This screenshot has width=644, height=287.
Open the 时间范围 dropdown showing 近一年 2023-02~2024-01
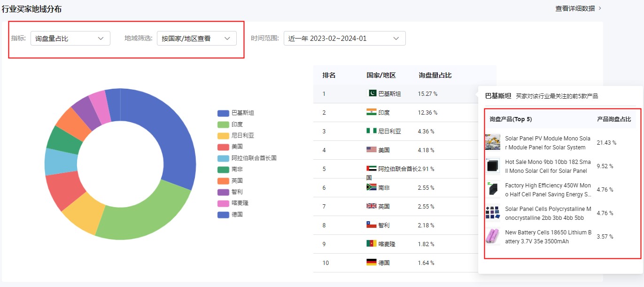(x=344, y=38)
